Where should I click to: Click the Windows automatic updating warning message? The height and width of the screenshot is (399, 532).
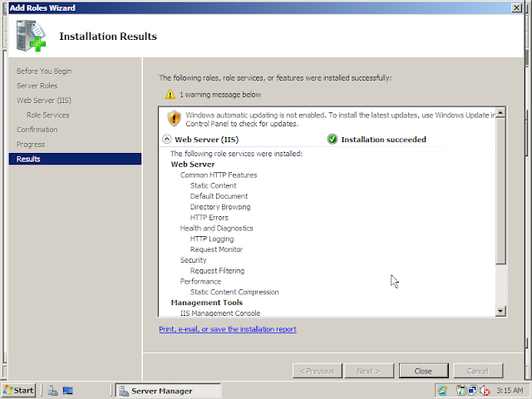pyautogui.click(x=340, y=119)
